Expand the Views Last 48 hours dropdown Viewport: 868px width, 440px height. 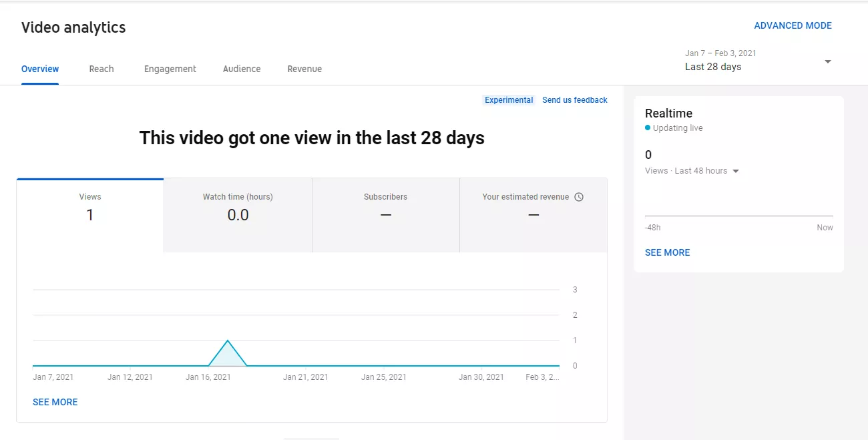(x=736, y=171)
